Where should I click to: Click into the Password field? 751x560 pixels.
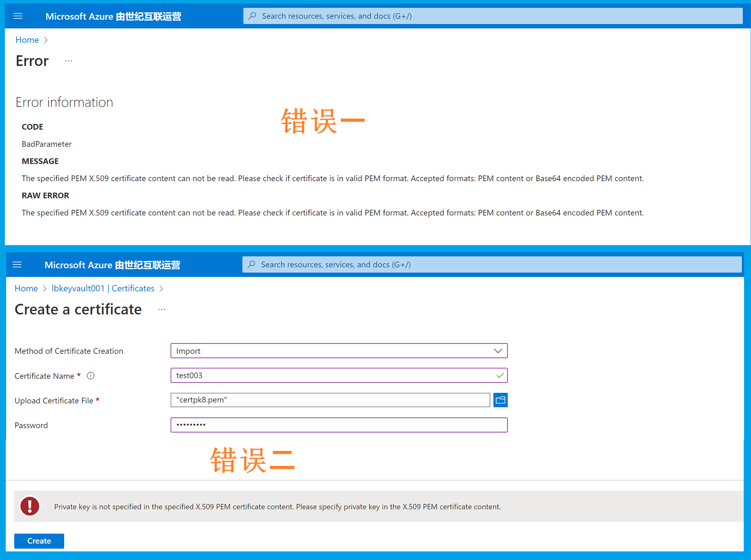(x=339, y=425)
